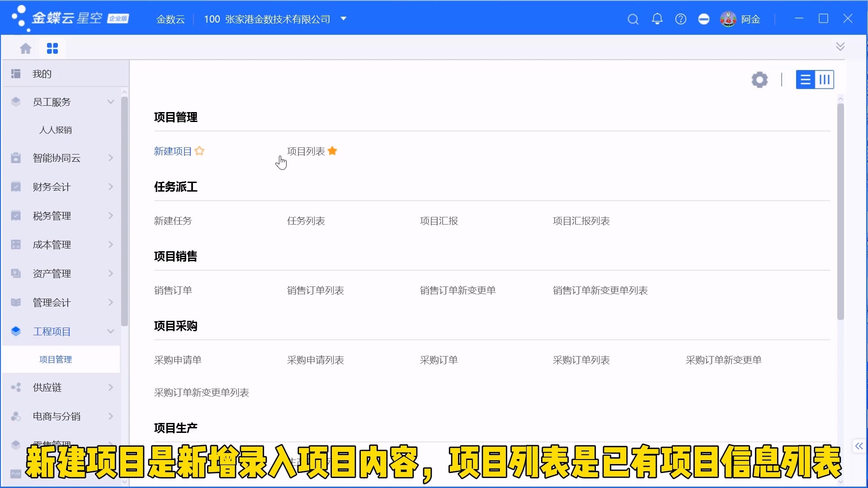Expand 智能协同云 chevron
The image size is (868, 488).
[111, 158]
